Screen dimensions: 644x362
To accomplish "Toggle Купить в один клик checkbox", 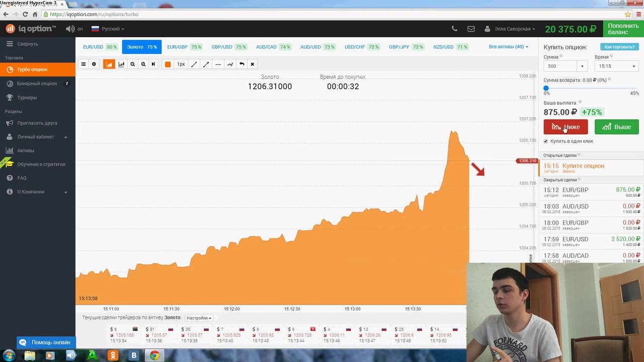I will click(546, 141).
